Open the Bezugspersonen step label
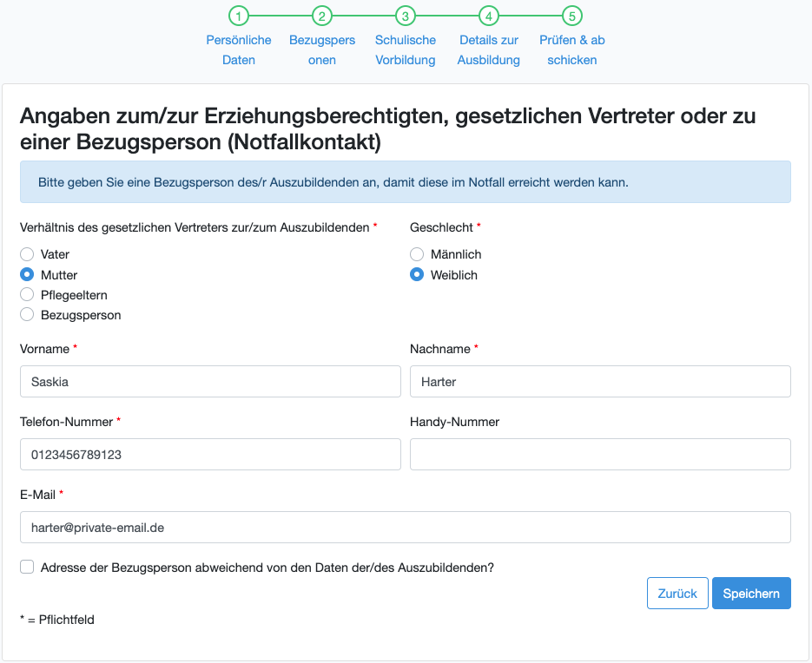This screenshot has height=663, width=812. [x=322, y=50]
